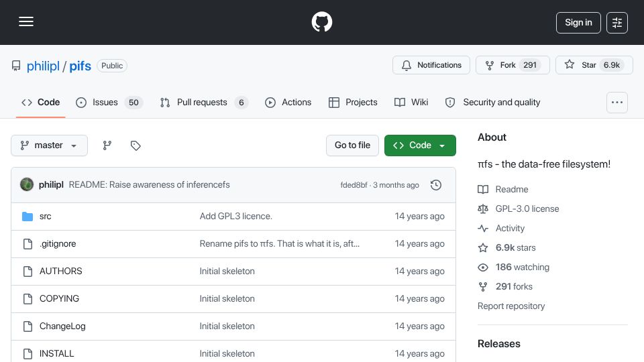Open the pifs repository link
Image resolution: width=644 pixels, height=362 pixels.
(x=80, y=66)
